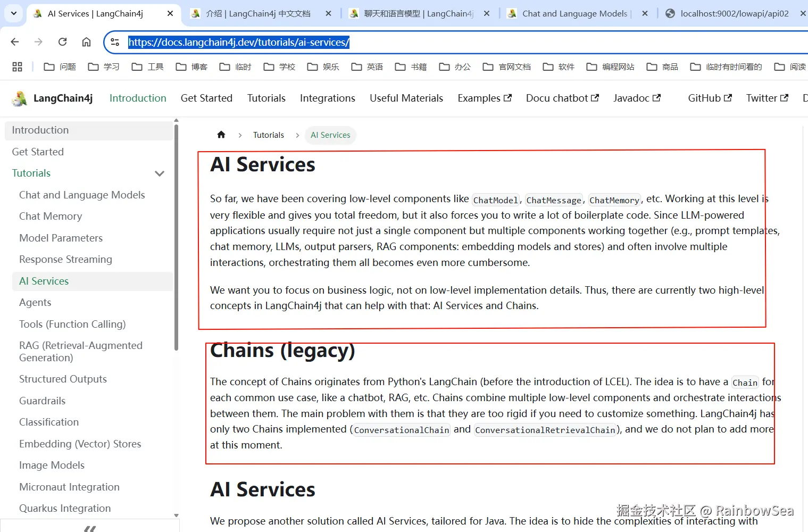
Task: Click the browser forward arrow
Action: 38,41
